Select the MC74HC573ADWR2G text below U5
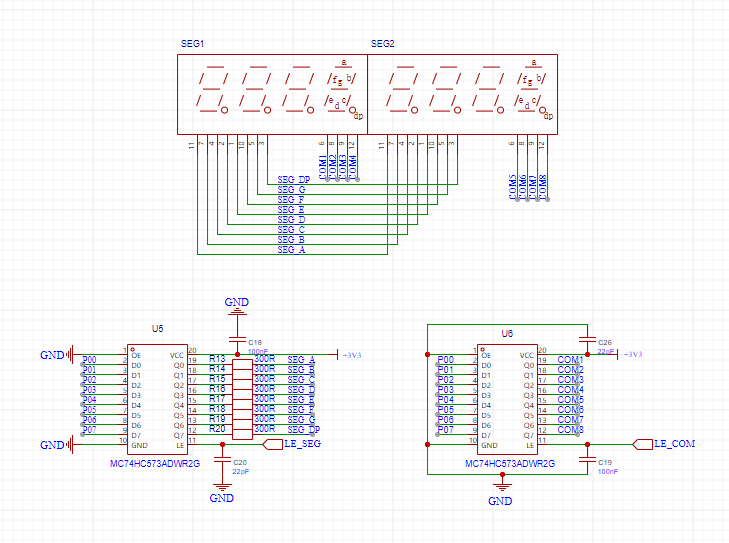This screenshot has width=729, height=543. [x=155, y=464]
